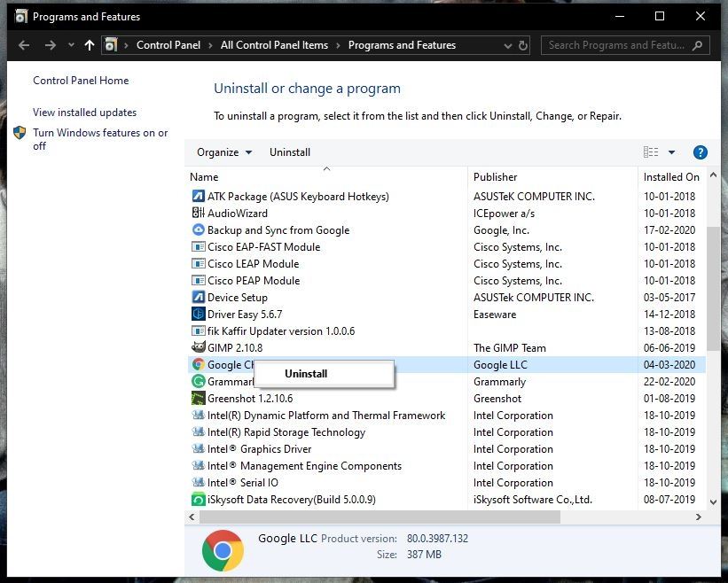Click the blue help question mark icon
The image size is (728, 583).
pyautogui.click(x=701, y=152)
